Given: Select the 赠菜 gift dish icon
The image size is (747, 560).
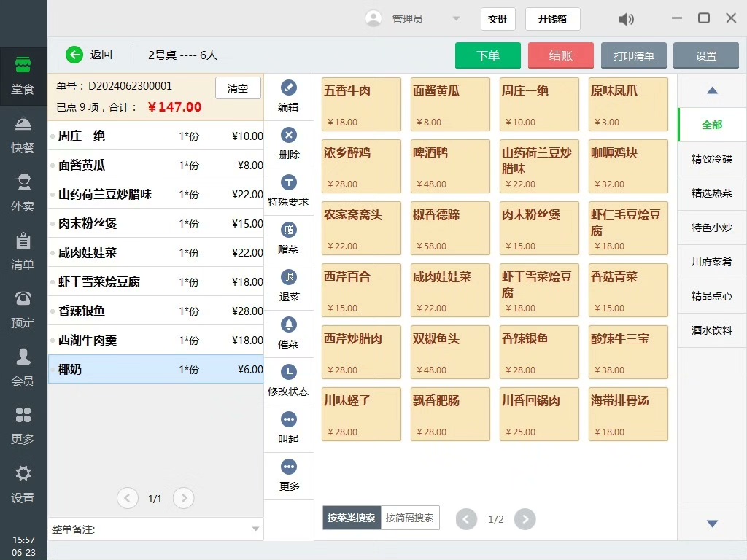Looking at the screenshot, I should (289, 230).
